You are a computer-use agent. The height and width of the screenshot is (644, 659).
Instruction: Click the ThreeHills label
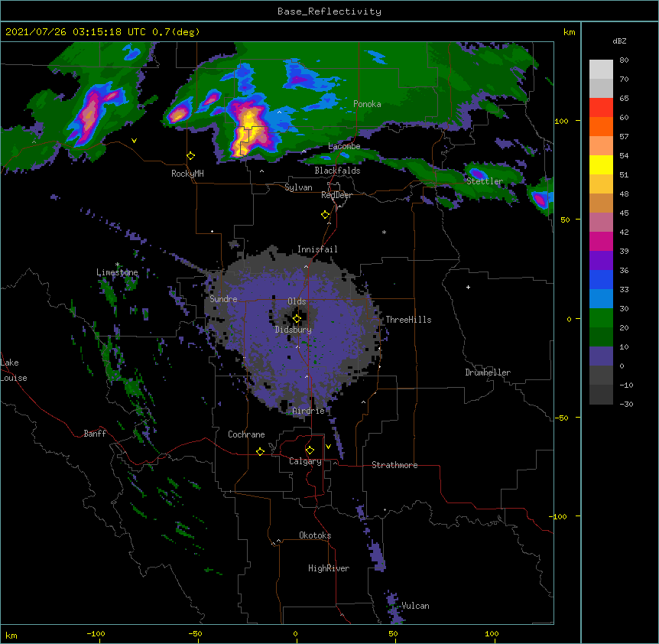408,320
